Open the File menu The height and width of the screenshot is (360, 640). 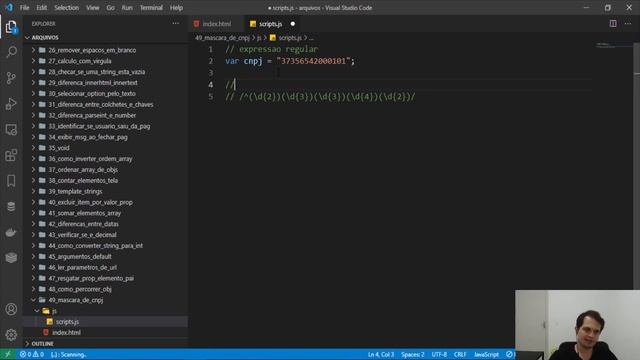point(24,7)
